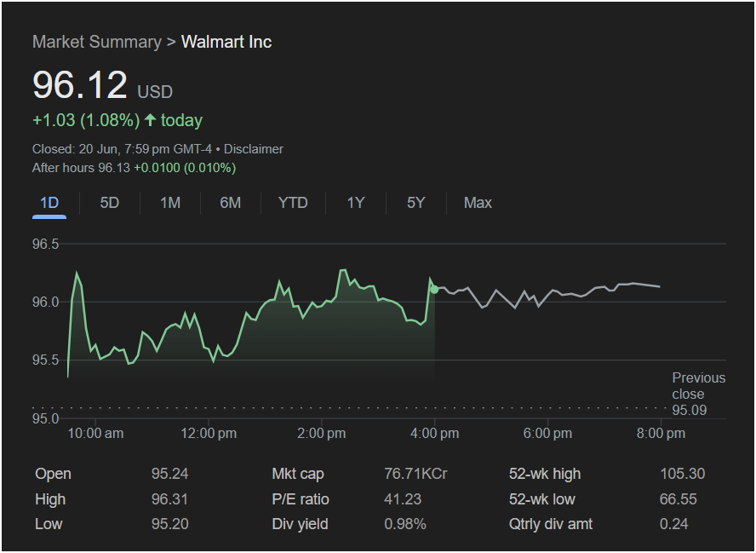Click the Market Summary breadcrumb link
Viewport: 756px width, 553px height.
(96, 42)
